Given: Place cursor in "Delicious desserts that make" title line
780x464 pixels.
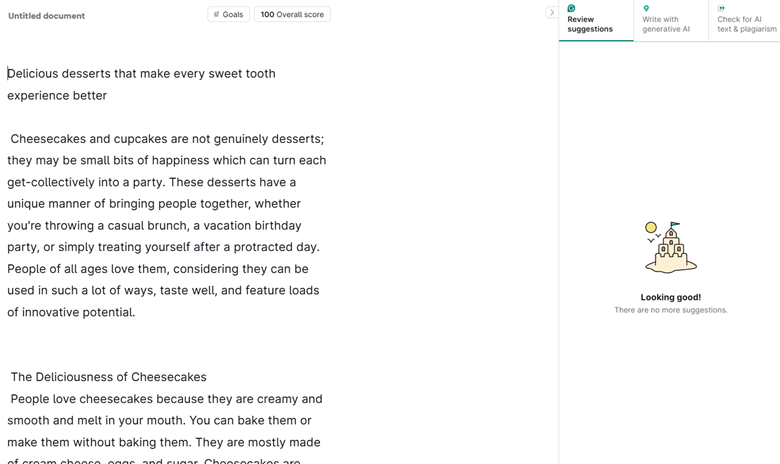Looking at the screenshot, I should pyautogui.click(x=141, y=73).
